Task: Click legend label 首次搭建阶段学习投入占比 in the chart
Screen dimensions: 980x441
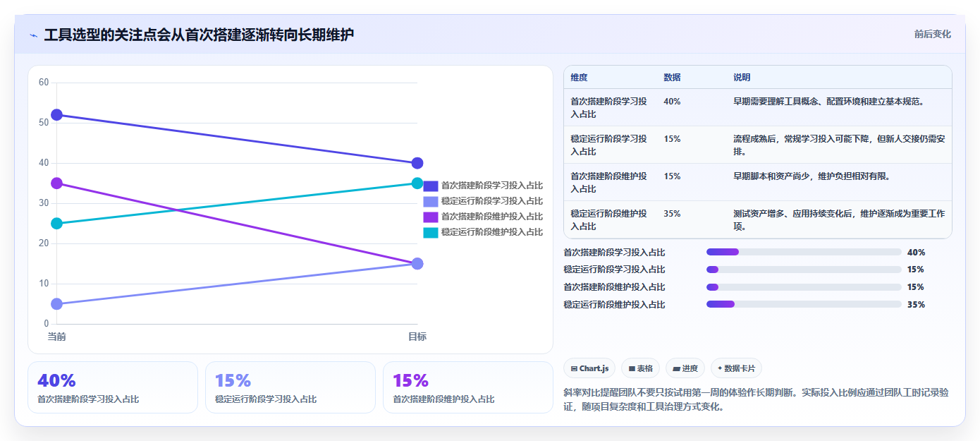Action: (x=492, y=186)
